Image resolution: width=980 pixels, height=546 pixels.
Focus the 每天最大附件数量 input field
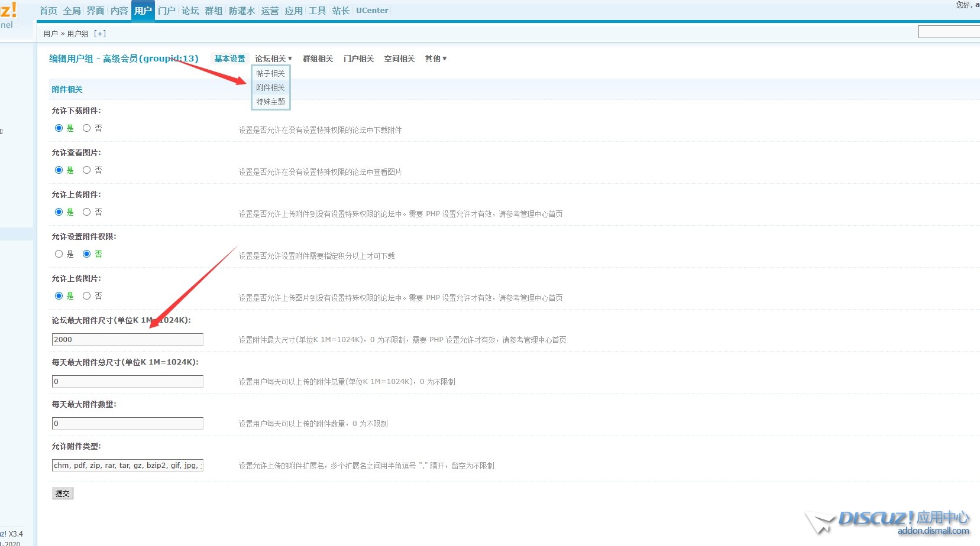pos(127,424)
